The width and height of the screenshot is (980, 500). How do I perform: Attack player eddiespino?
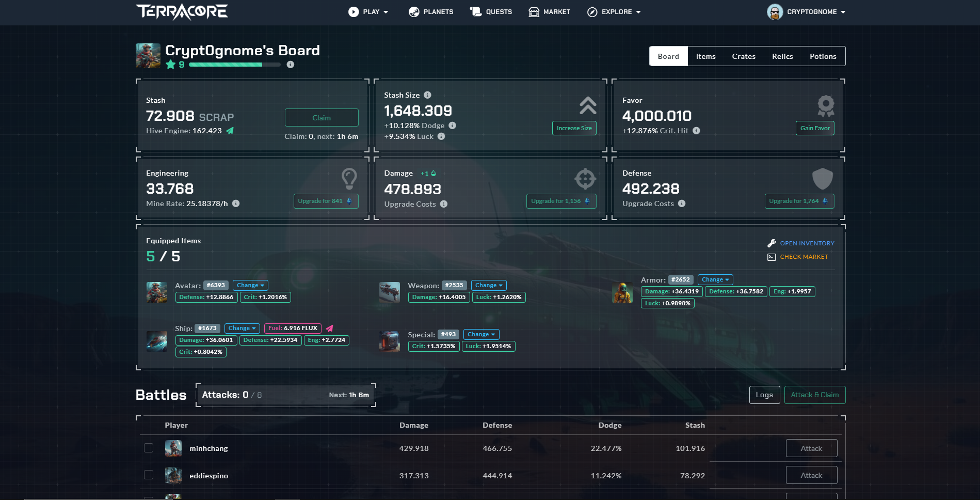(811, 475)
